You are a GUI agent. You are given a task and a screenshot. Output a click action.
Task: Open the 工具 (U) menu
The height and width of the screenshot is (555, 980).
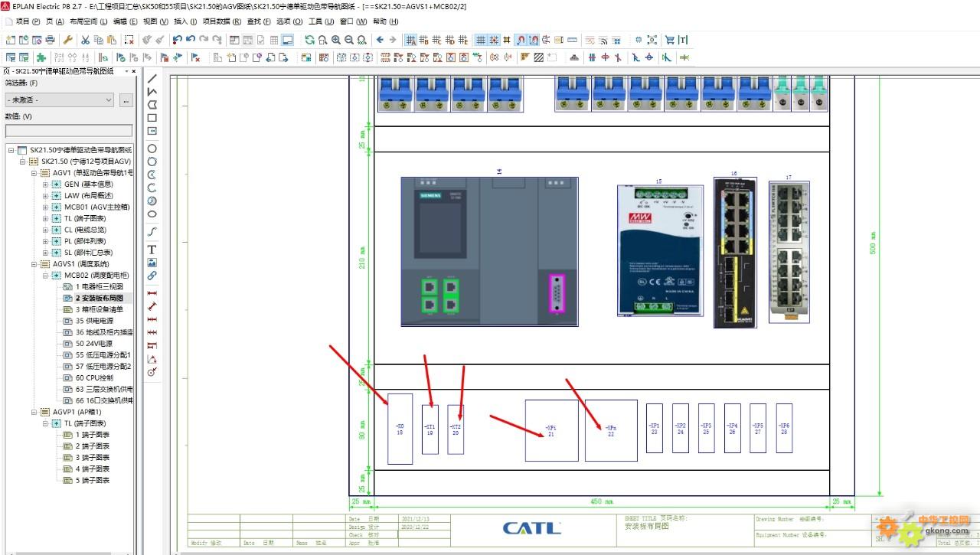tap(321, 21)
